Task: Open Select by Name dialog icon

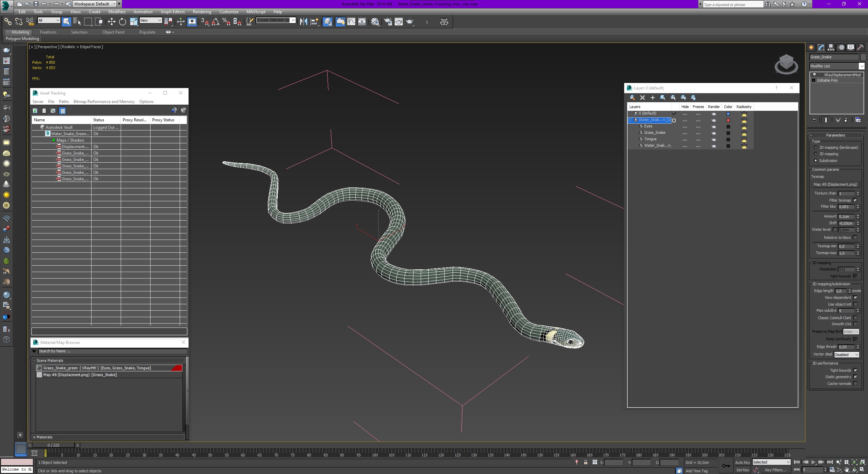Action: (x=77, y=22)
